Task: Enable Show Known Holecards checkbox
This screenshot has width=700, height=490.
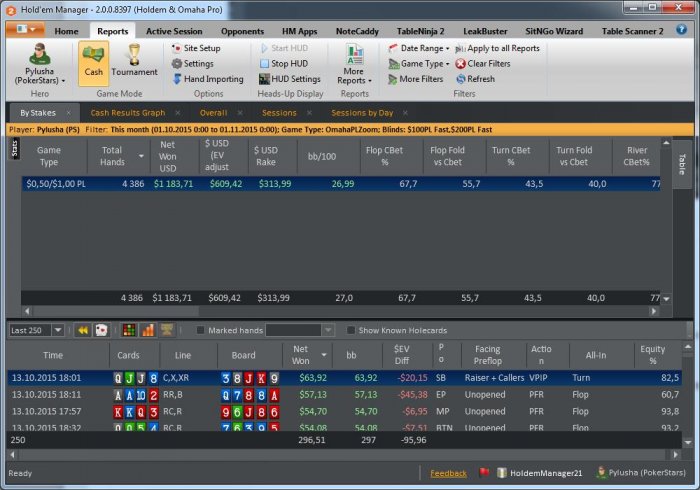Action: click(x=351, y=330)
